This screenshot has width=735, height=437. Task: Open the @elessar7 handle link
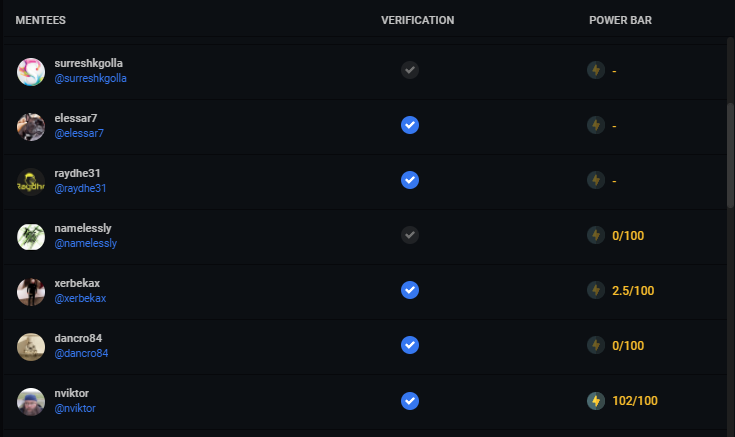coord(79,133)
